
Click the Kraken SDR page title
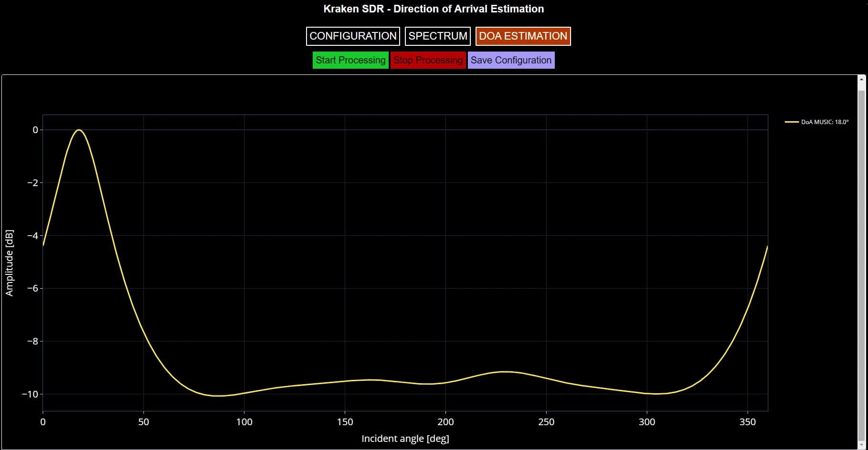coord(434,9)
